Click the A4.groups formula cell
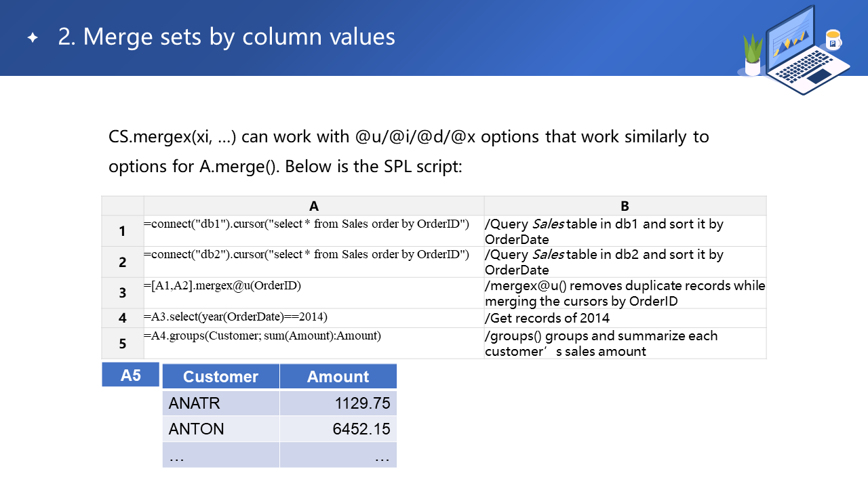 [262, 336]
